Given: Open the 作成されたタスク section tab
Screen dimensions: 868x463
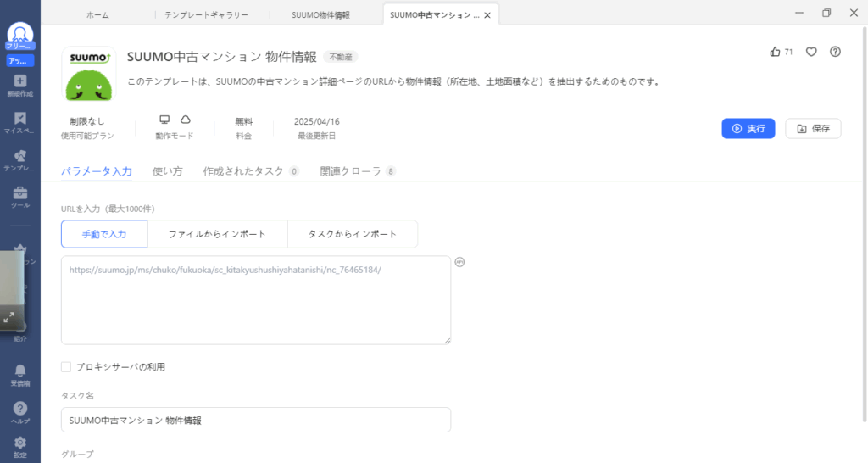Looking at the screenshot, I should [x=251, y=171].
